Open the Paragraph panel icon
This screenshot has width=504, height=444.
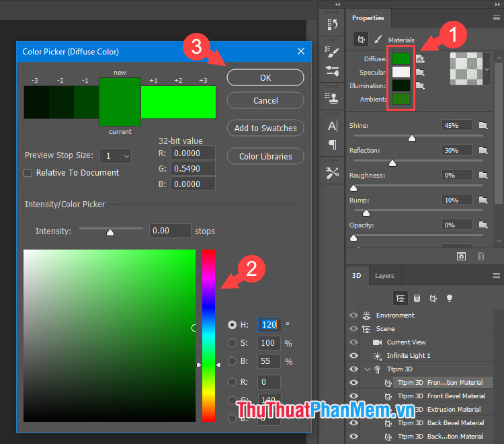333,145
